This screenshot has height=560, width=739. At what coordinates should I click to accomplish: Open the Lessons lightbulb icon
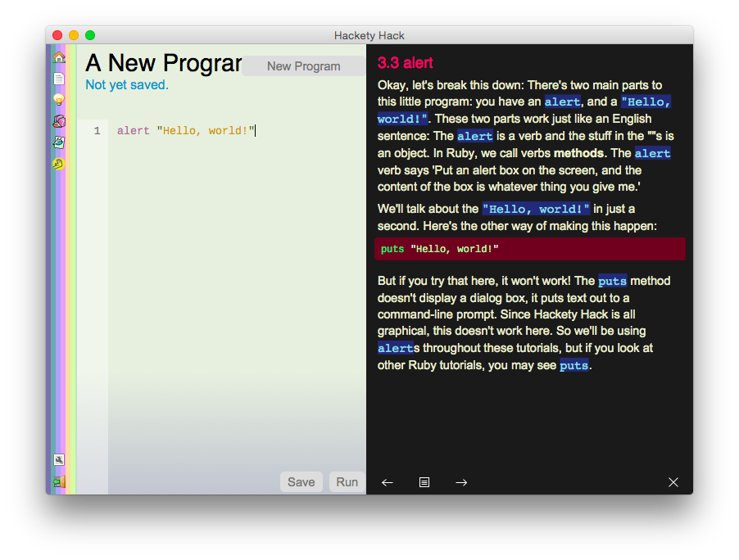[59, 99]
